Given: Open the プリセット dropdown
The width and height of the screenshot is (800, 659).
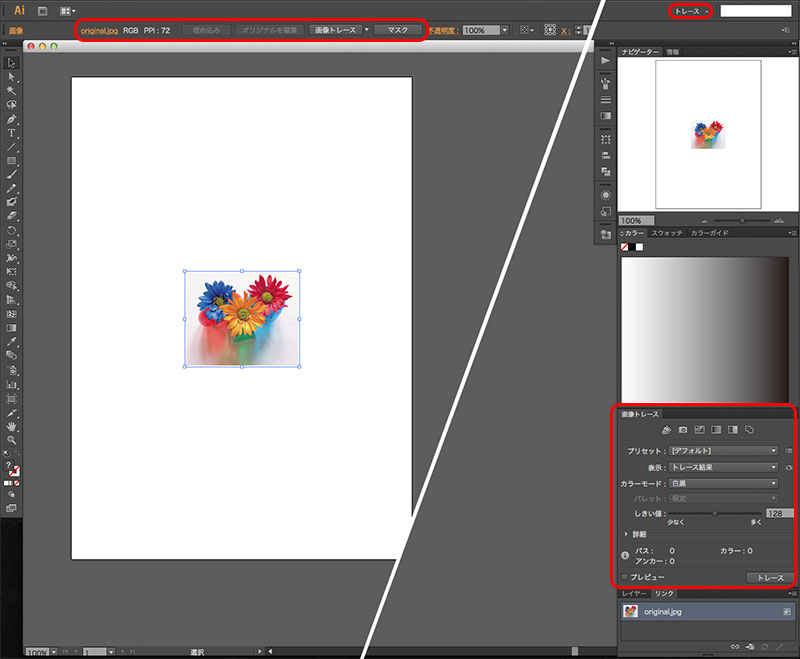Looking at the screenshot, I should (723, 451).
